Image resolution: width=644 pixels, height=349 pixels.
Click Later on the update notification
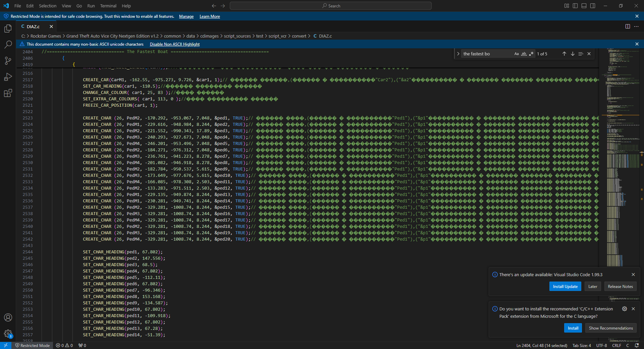[592, 286]
